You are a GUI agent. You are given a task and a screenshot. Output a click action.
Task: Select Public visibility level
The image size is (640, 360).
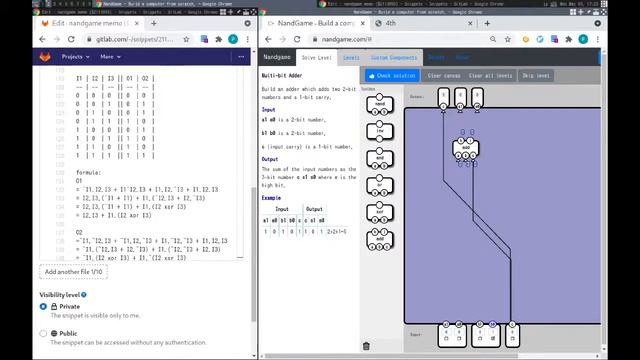point(43,333)
